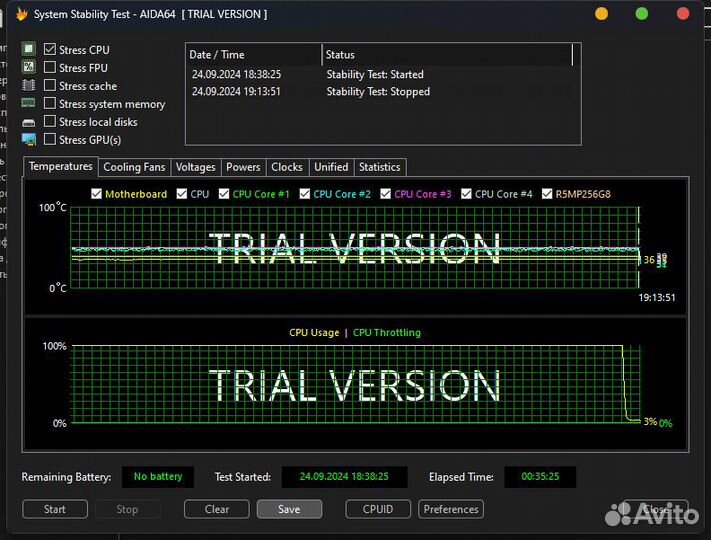The height and width of the screenshot is (540, 711).
Task: Toggle the R5MP256G8 drive graph checkbox
Action: 547,194
